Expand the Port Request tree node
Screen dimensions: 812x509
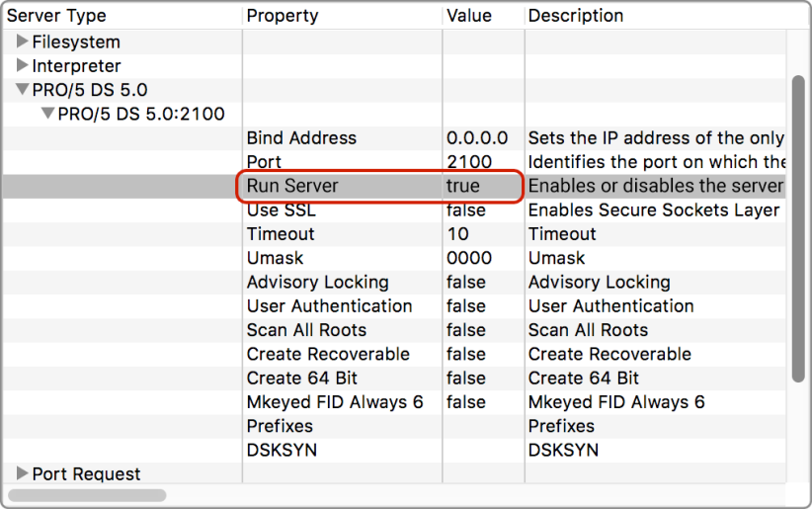22,472
